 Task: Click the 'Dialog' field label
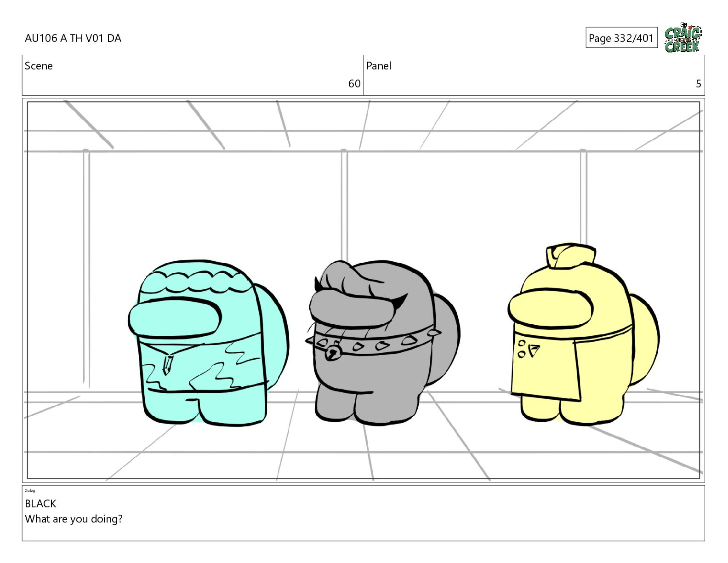click(x=30, y=490)
